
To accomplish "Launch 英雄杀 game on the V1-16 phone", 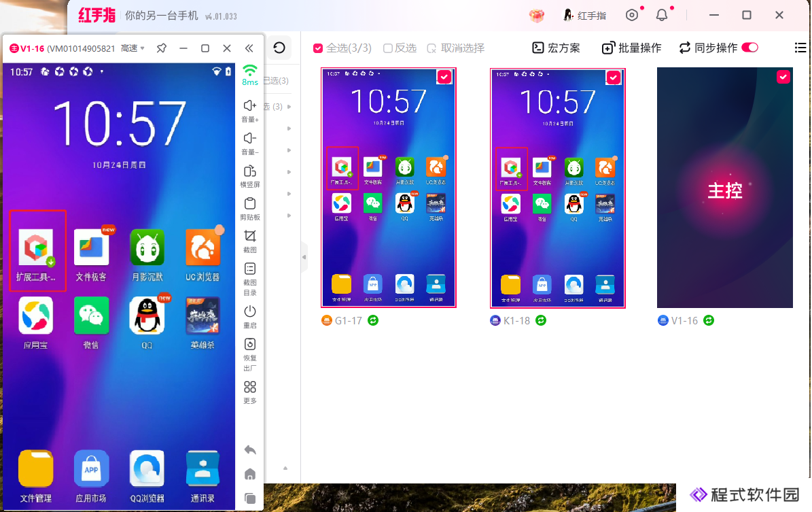I will point(202,322).
